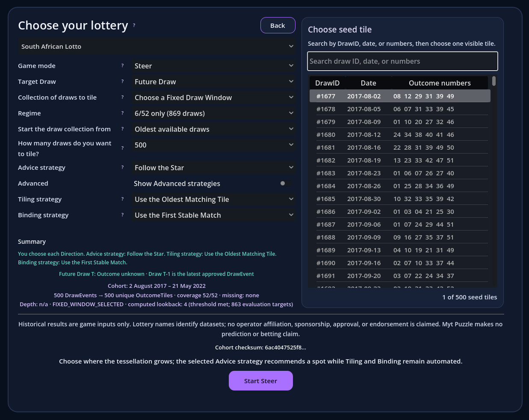
Task: Select seed tile row #1679
Action: [399, 122]
